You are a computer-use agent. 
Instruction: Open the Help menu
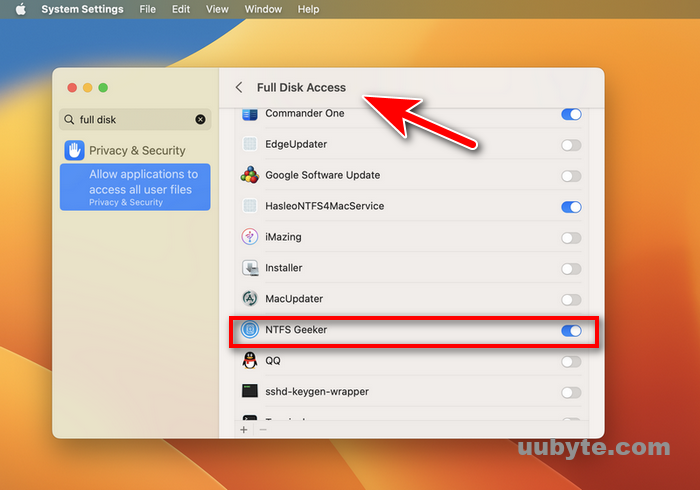pyautogui.click(x=308, y=9)
